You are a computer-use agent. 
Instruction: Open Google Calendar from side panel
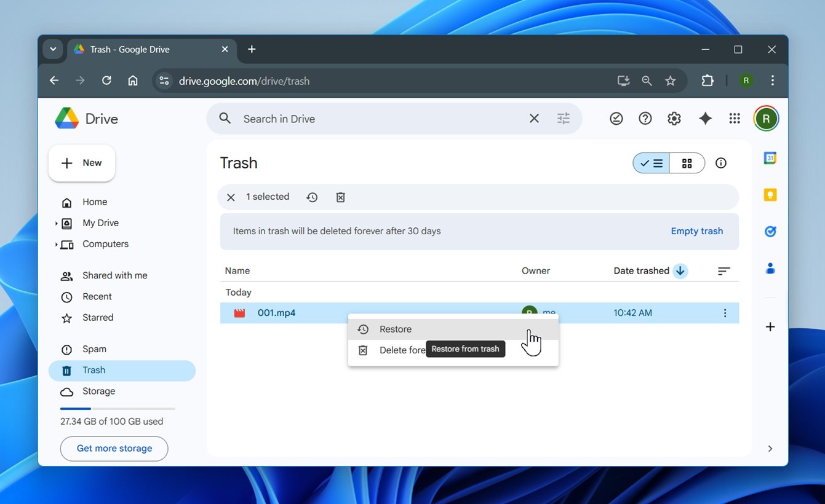tap(770, 158)
